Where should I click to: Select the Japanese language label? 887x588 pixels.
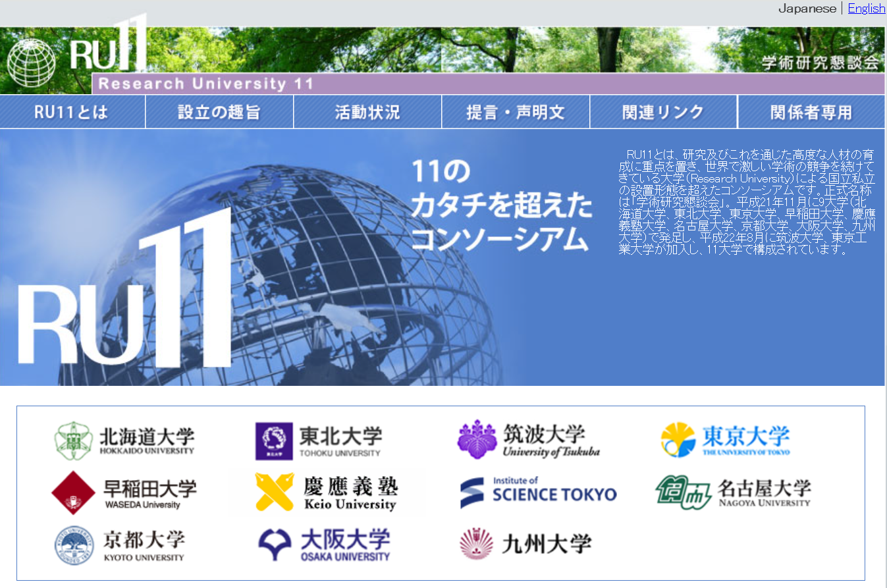point(807,9)
